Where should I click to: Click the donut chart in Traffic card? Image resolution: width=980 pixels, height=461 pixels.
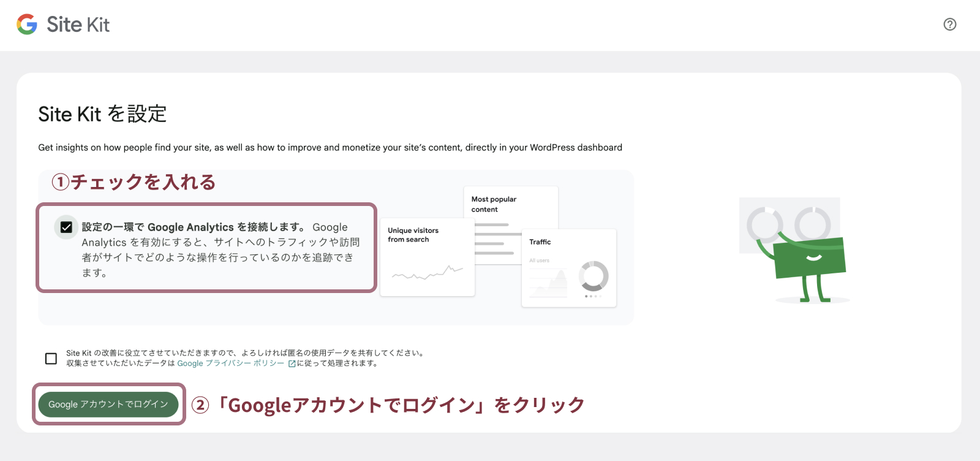tap(594, 276)
